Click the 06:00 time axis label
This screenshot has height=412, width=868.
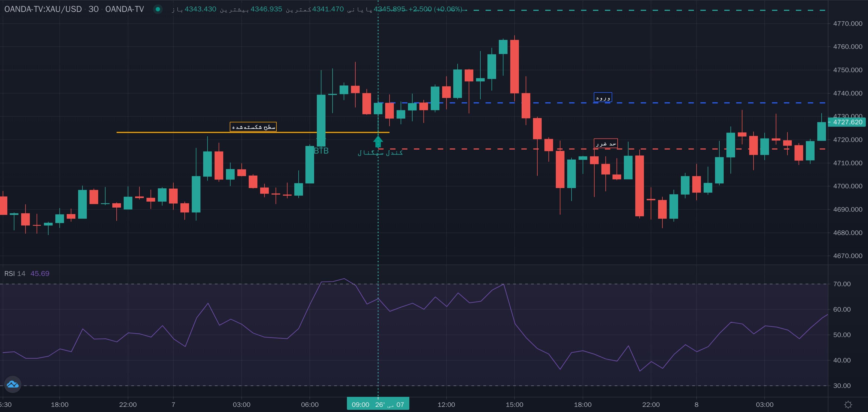click(310, 404)
